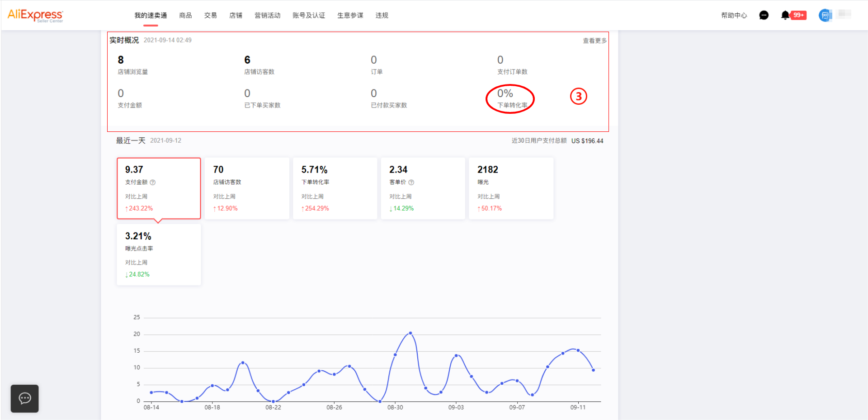Viewport: 868px width, 420px height.
Task: Open the 营销活动 menu
Action: [x=267, y=15]
